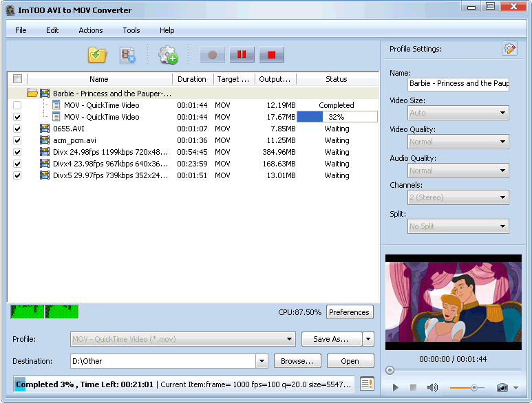This screenshot has height=403, width=532.
Task: Open the Profile MOV QuickTime dropdown
Action: coord(183,339)
